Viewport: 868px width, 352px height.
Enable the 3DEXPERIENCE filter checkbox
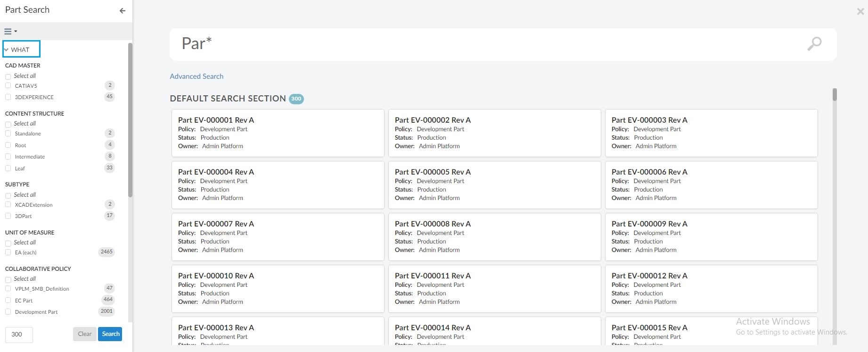[8, 97]
